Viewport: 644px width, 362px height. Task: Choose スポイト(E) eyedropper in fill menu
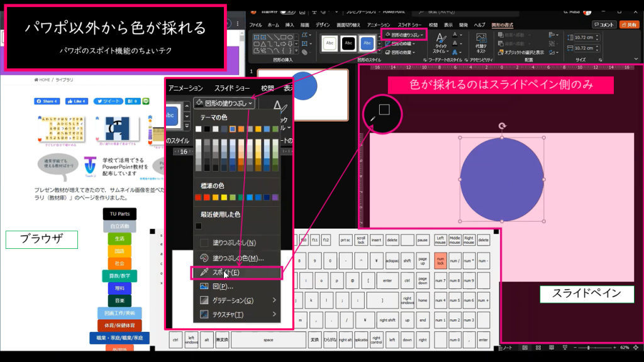click(236, 273)
